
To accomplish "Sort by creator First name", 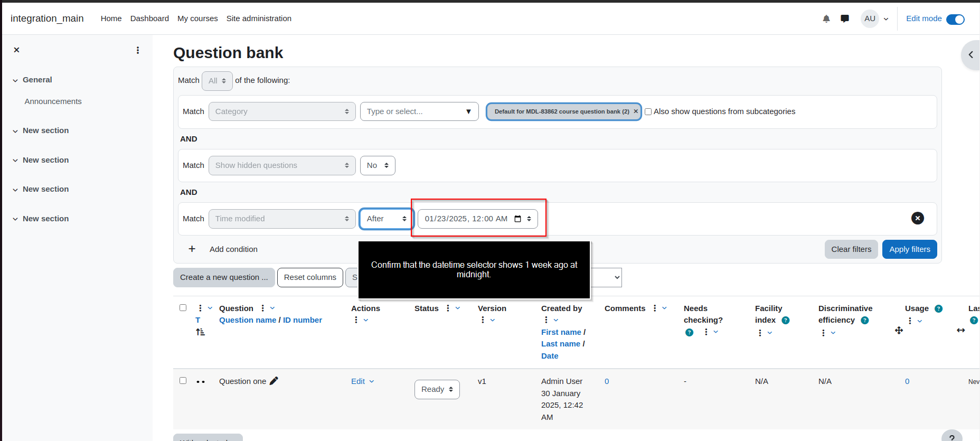I will [561, 332].
